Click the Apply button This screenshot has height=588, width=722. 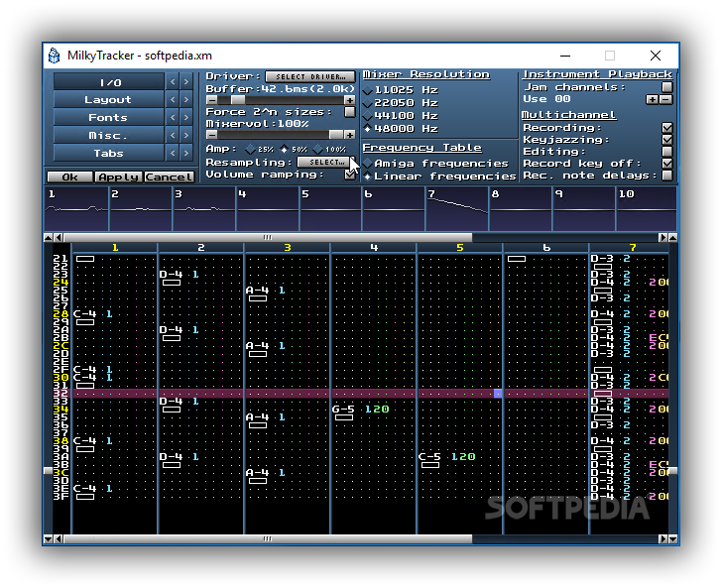pos(119,176)
